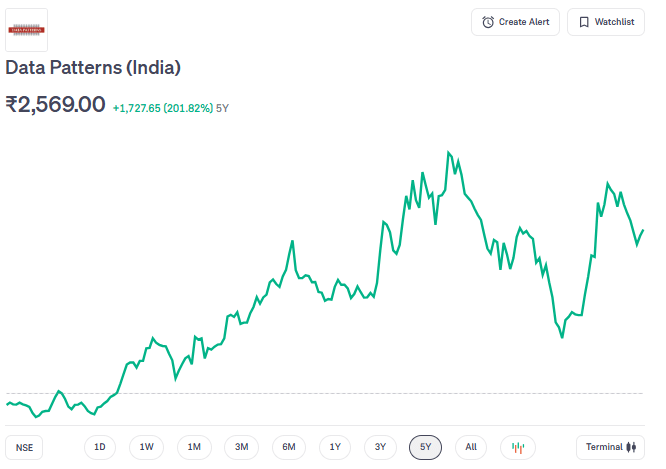The height and width of the screenshot is (469, 666).
Task: Switch chart to 1W range
Action: coord(147,447)
